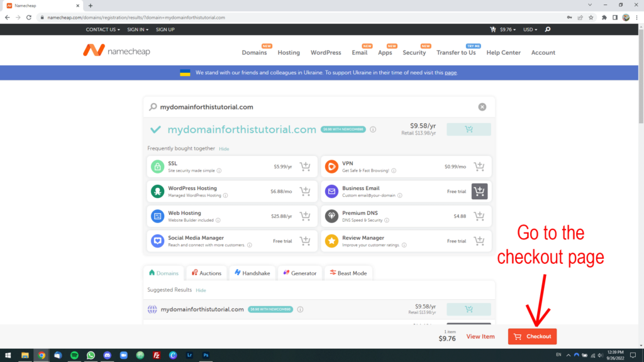Add Business Email free trial to cart

coord(479,191)
